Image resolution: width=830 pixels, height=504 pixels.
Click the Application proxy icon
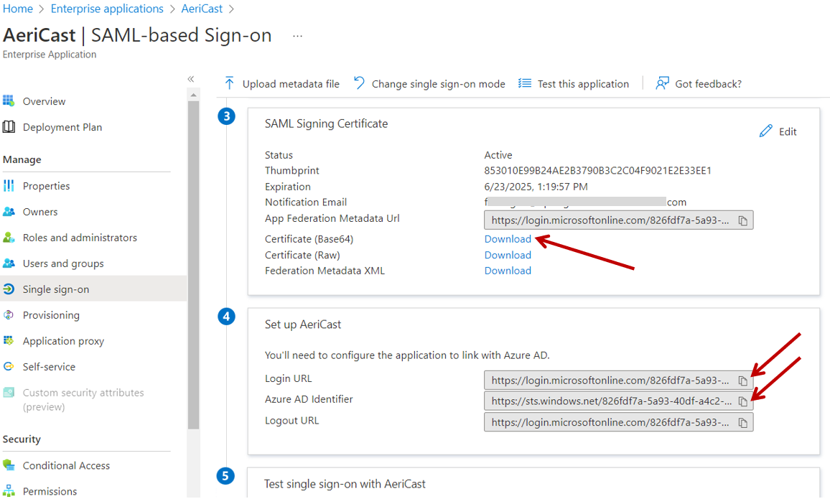coord(9,340)
